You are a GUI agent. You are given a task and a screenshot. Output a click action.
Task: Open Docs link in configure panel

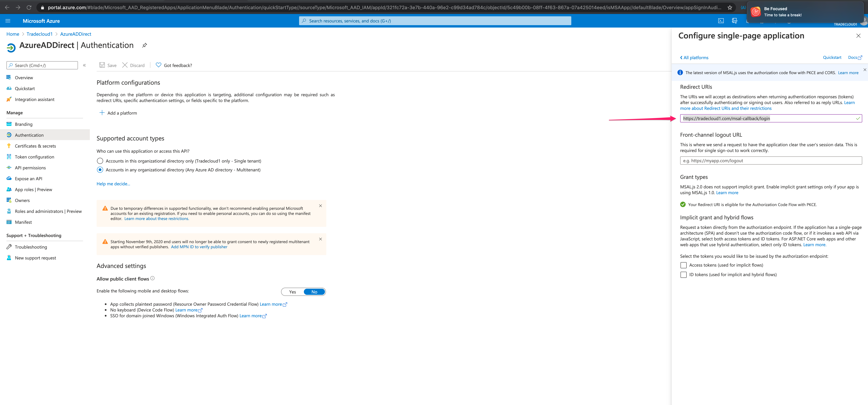pos(855,58)
